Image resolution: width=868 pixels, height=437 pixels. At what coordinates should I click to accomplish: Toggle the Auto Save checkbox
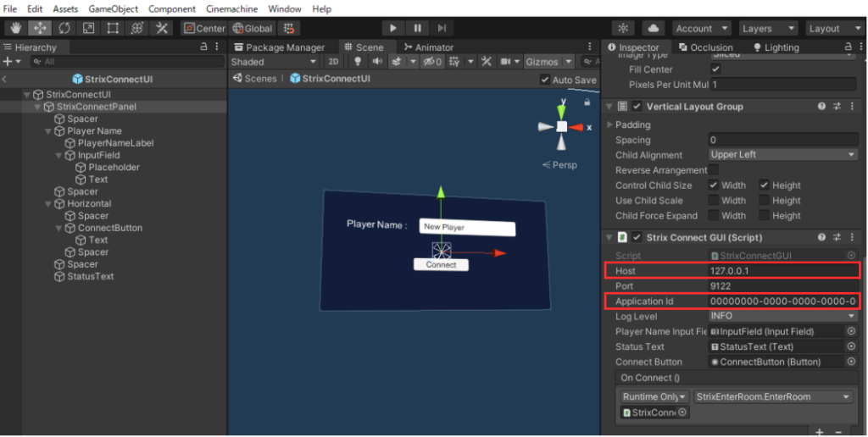point(545,80)
